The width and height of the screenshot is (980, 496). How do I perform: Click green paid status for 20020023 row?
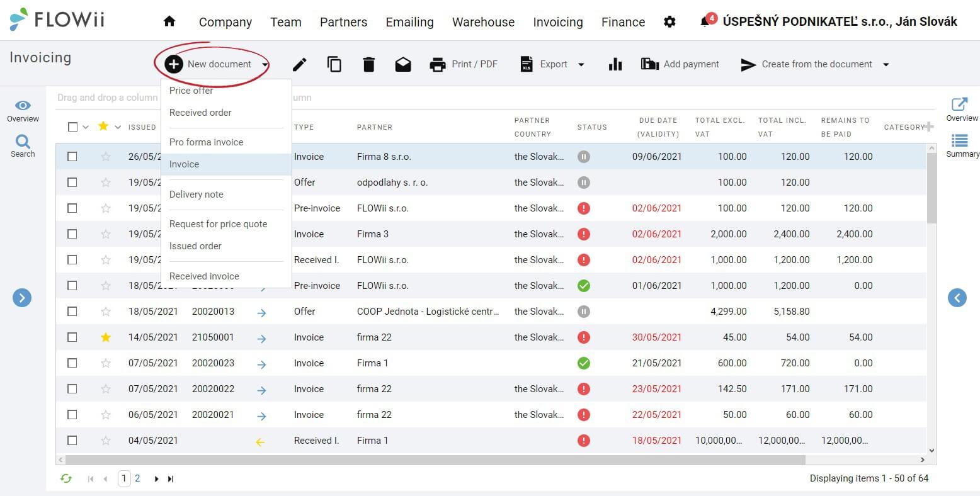click(x=584, y=363)
